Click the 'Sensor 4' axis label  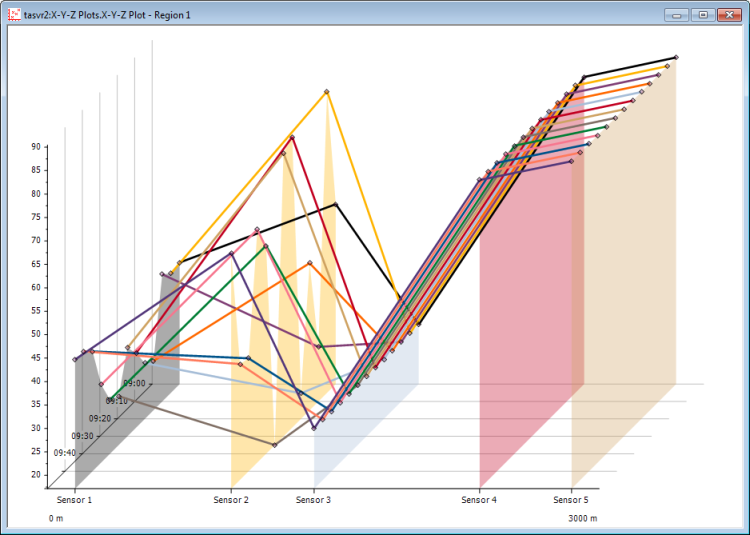479,500
